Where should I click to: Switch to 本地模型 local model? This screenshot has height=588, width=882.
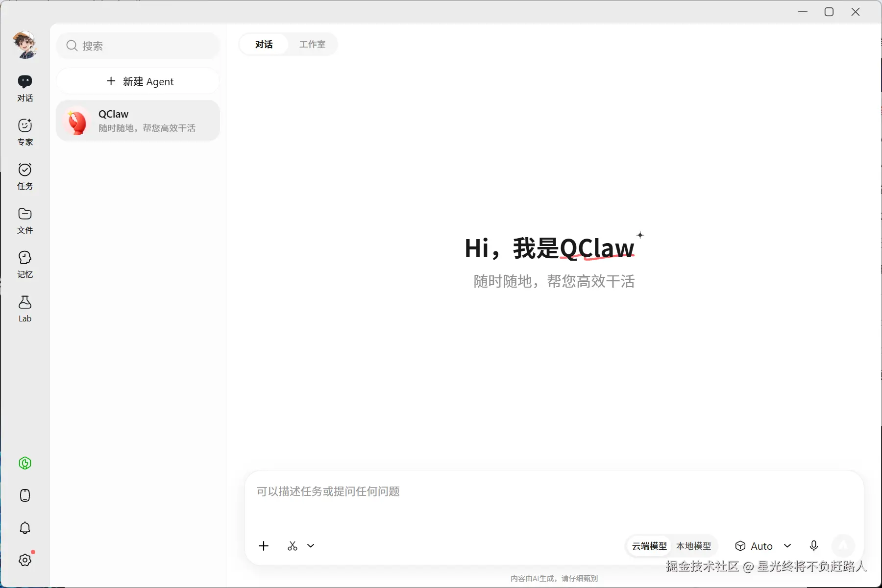pos(693,546)
